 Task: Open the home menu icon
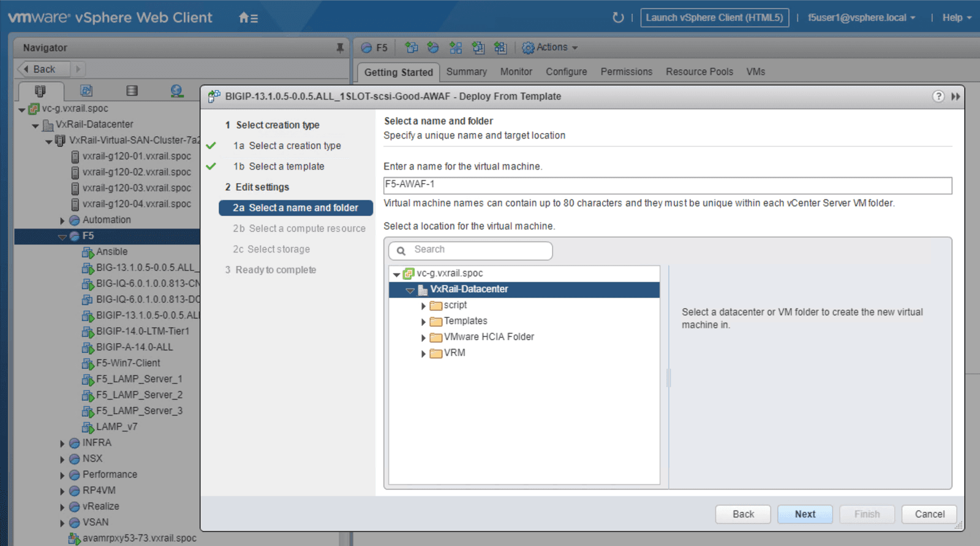pyautogui.click(x=248, y=18)
